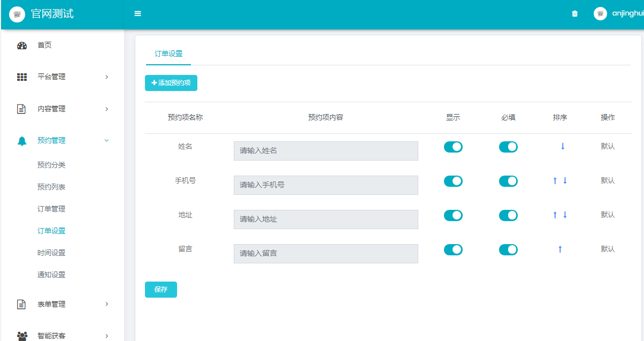Move 留言 row up with arrow icon
This screenshot has width=644, height=341.
pyautogui.click(x=560, y=249)
